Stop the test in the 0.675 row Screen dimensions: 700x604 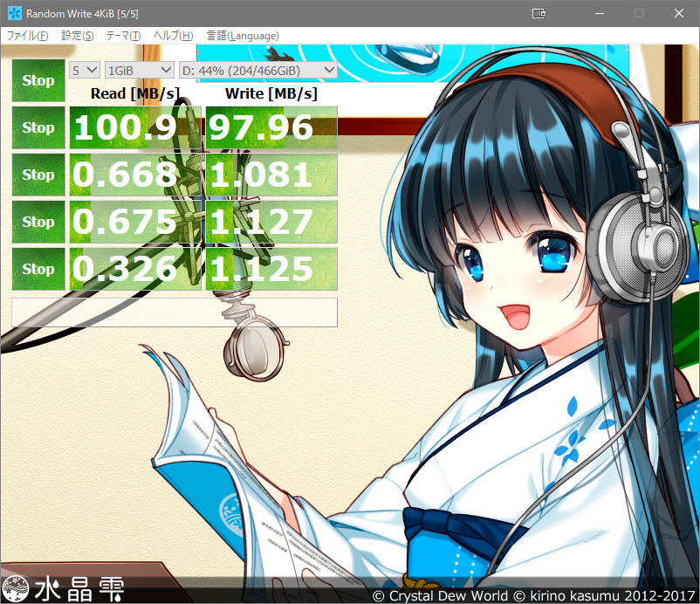pyautogui.click(x=38, y=222)
